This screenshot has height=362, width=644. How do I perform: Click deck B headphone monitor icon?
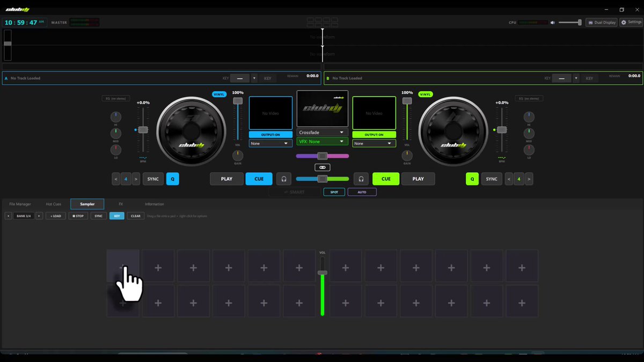[x=361, y=179]
